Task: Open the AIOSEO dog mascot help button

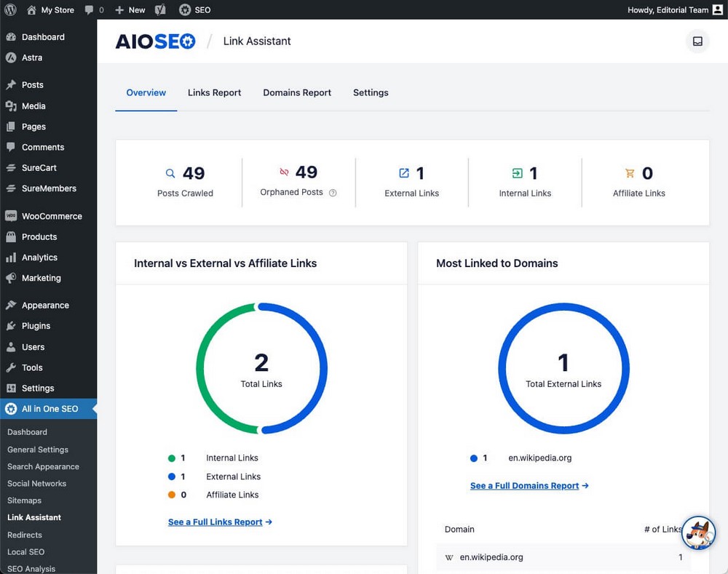Action: point(698,533)
